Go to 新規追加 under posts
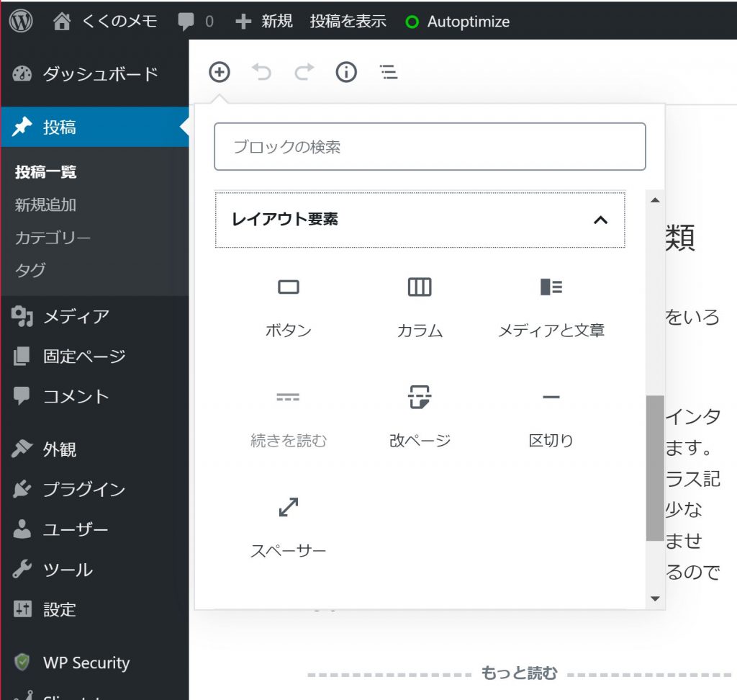The image size is (737, 700). [x=45, y=205]
